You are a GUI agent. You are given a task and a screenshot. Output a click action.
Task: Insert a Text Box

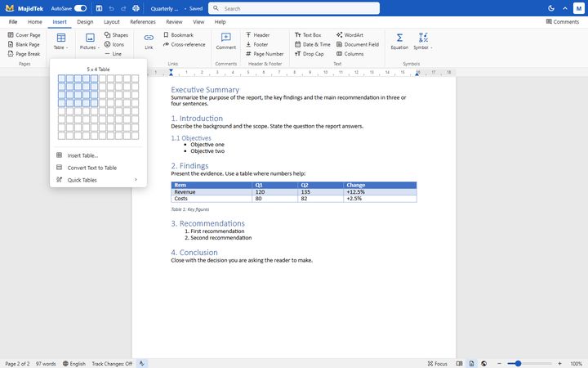(x=308, y=35)
